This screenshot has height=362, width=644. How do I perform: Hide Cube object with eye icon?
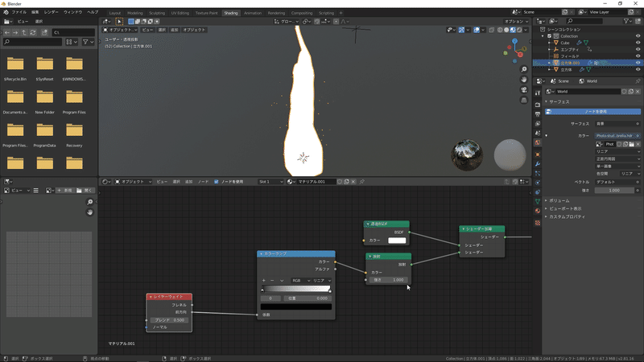(638, 43)
